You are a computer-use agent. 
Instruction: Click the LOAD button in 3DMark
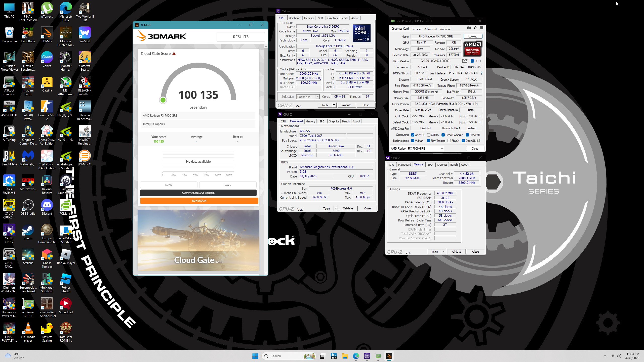(169, 185)
